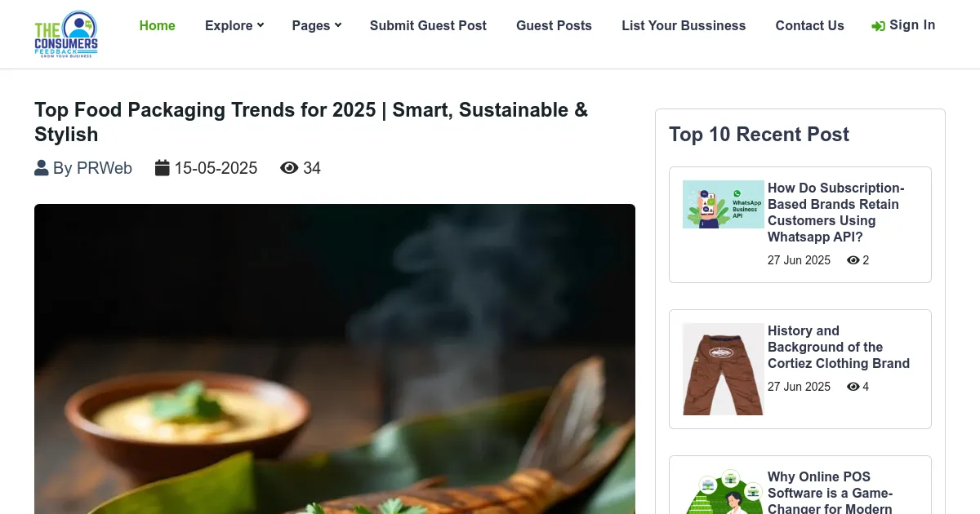Select Guest Posts in the navigation
This screenshot has width=980, height=514.
554,25
